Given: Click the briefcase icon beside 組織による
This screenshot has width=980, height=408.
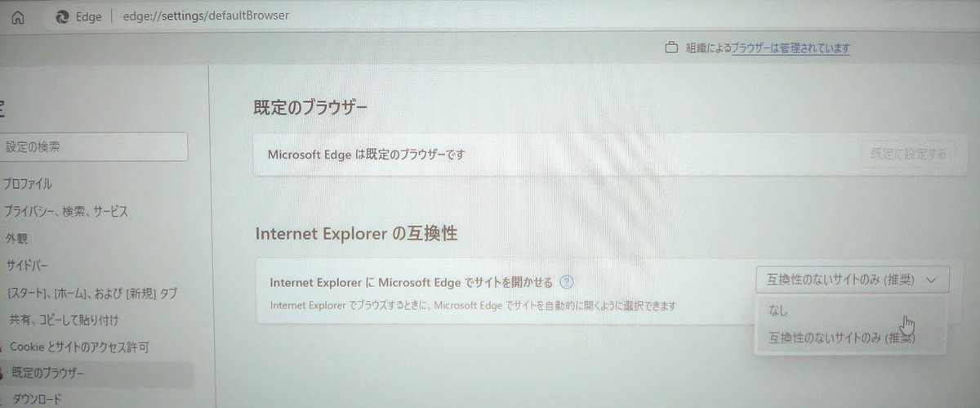Looking at the screenshot, I should point(671,48).
